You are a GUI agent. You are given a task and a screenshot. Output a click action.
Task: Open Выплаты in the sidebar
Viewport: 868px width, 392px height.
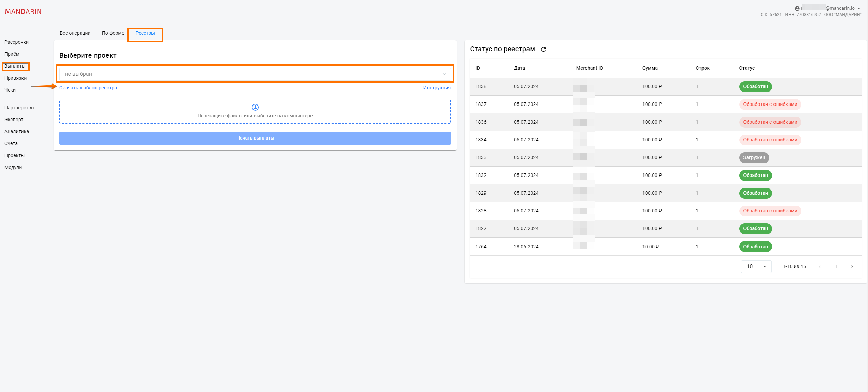[x=15, y=66]
